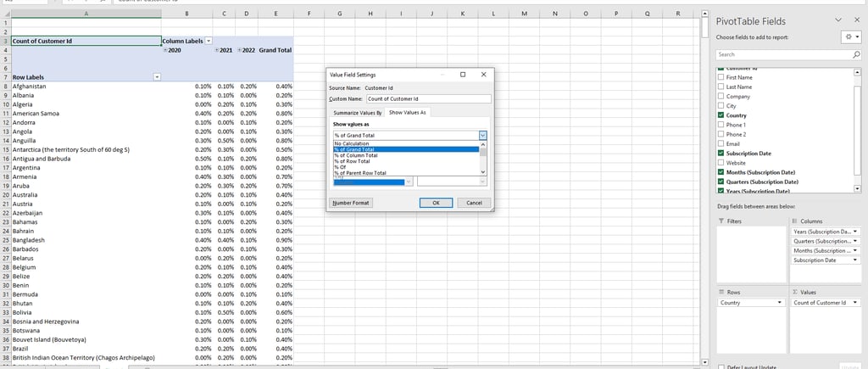Image resolution: width=868 pixels, height=369 pixels.
Task: Select the American Samoa row label
Action: pyautogui.click(x=86, y=114)
